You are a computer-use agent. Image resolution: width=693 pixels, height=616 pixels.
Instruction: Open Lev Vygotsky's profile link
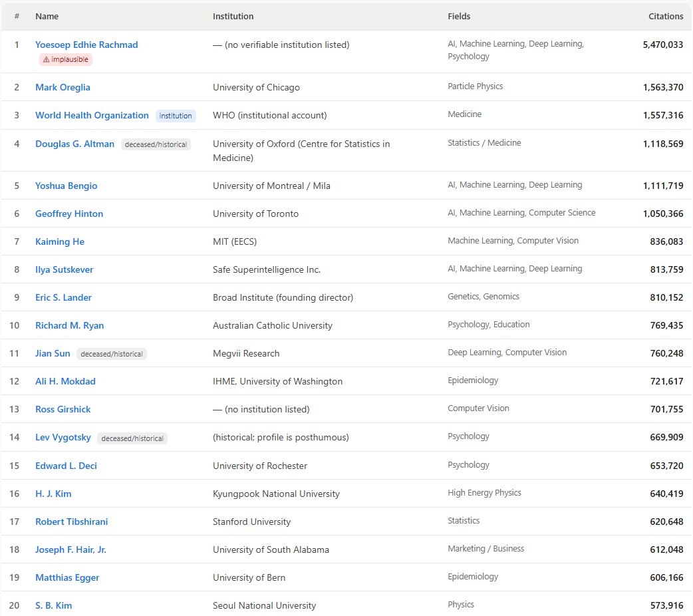tap(63, 437)
